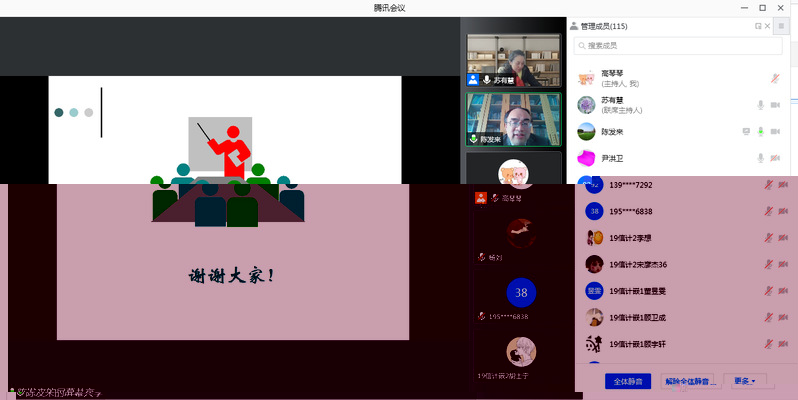798x400 pixels.
Task: Click muted mic icon for 19值计2李想
Action: coord(769,238)
